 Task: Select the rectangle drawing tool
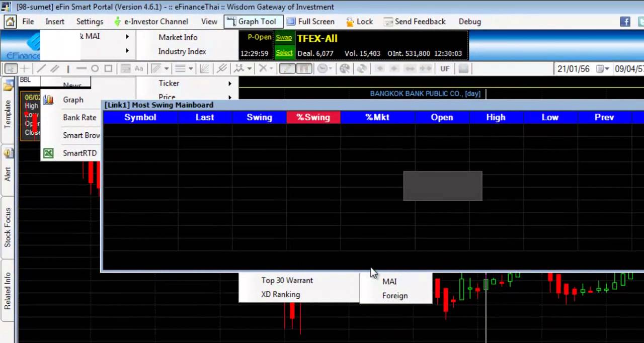point(108,69)
